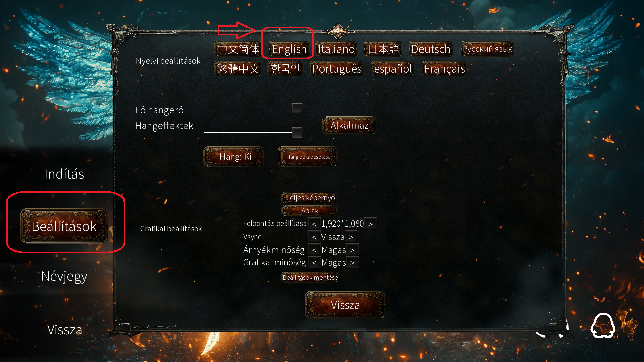
Task: Click the Alkalmaz apply button
Action: (x=349, y=125)
